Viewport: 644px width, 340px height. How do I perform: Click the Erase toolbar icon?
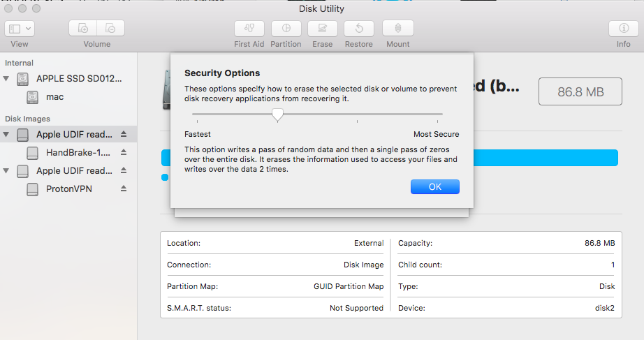[x=323, y=29]
